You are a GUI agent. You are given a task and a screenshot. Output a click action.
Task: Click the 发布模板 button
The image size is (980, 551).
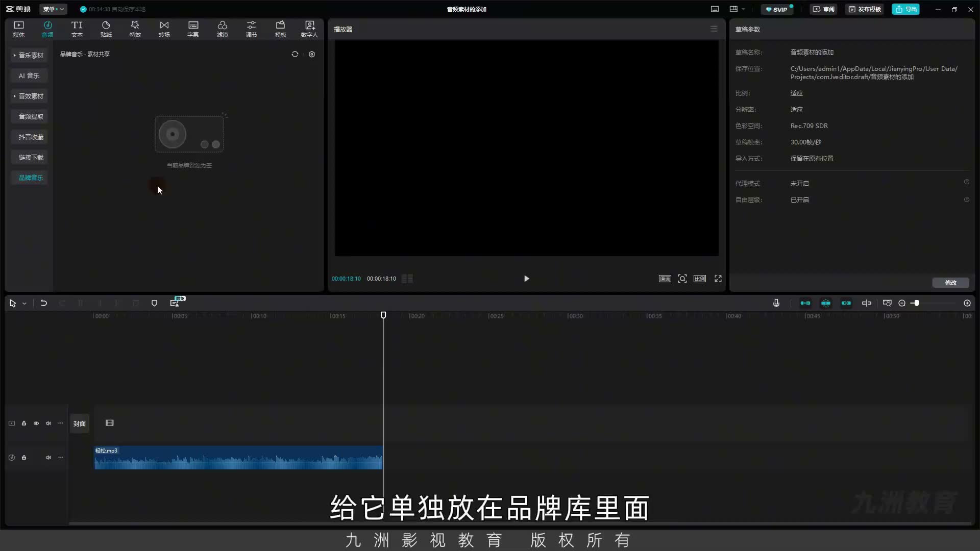(x=865, y=9)
